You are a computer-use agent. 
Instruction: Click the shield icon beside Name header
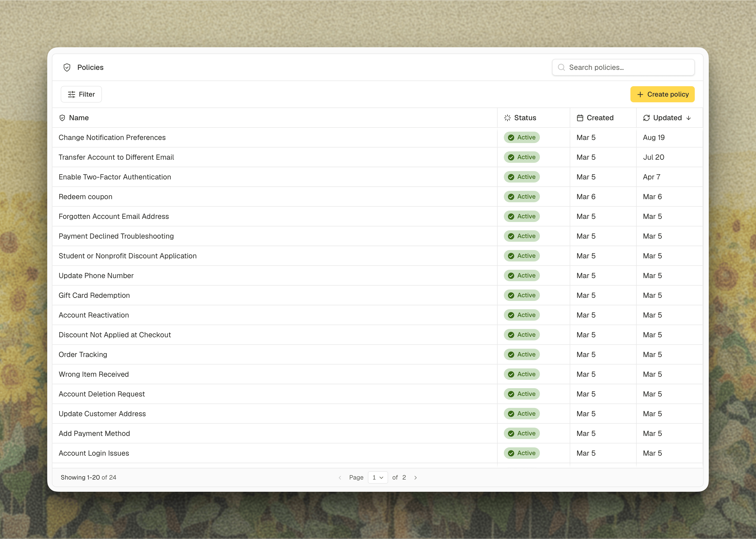(62, 118)
